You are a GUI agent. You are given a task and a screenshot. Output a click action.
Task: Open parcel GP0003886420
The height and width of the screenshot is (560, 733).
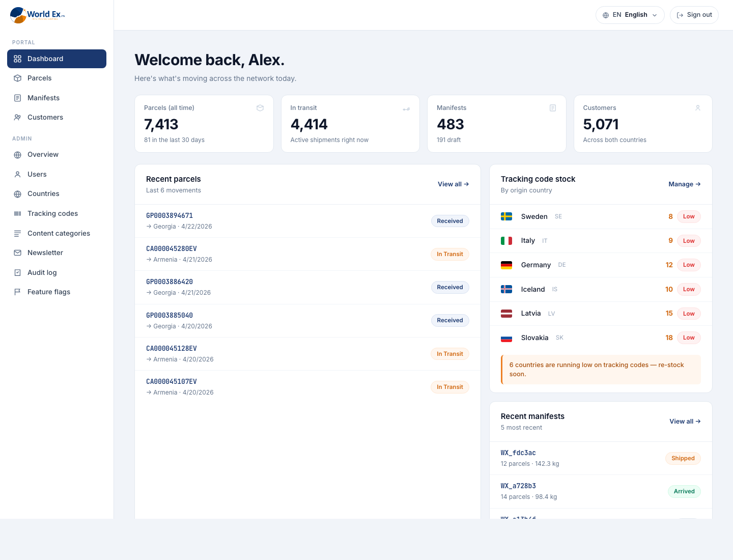coord(307,287)
